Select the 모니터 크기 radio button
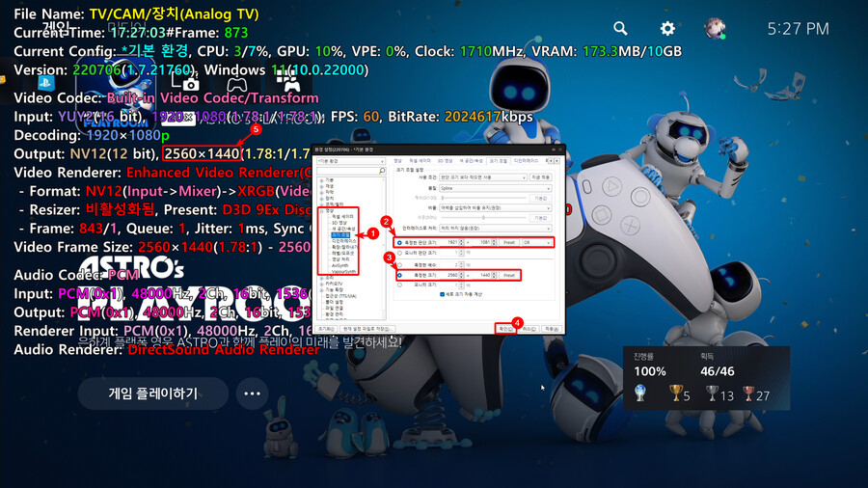 [399, 285]
